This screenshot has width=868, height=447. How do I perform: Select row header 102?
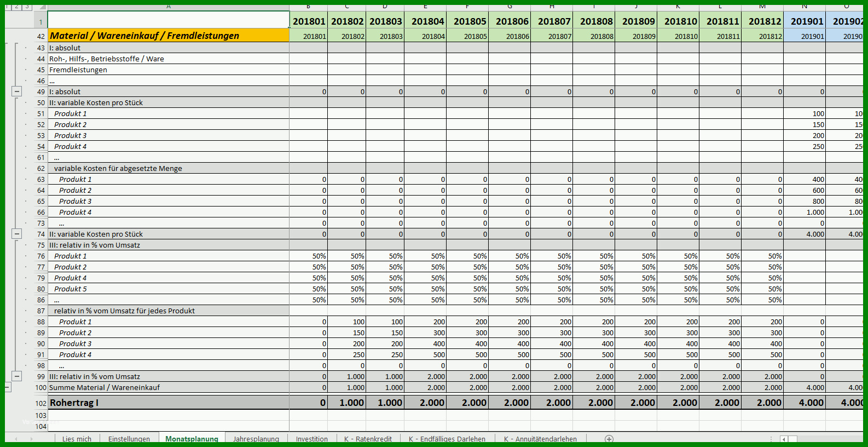pos(40,403)
